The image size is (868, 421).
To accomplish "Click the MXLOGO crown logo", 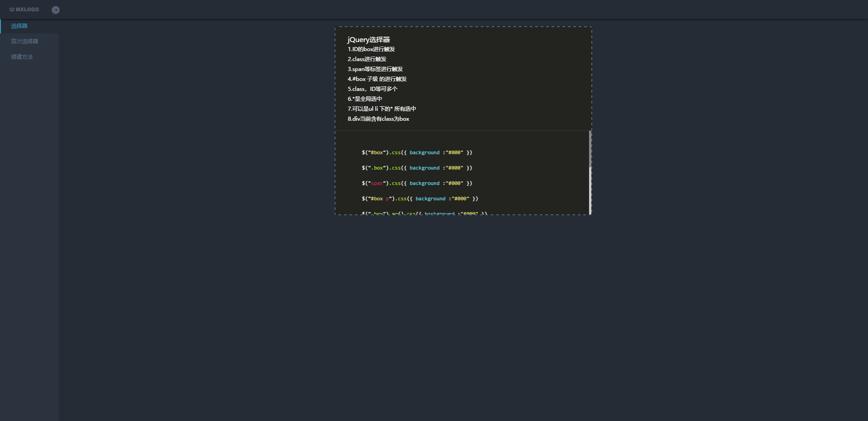I will point(24,9).
